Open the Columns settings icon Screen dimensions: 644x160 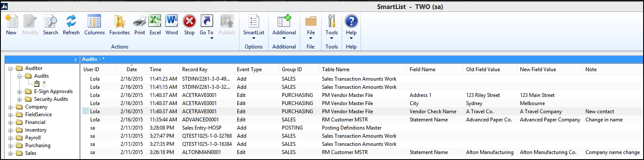coord(94,21)
